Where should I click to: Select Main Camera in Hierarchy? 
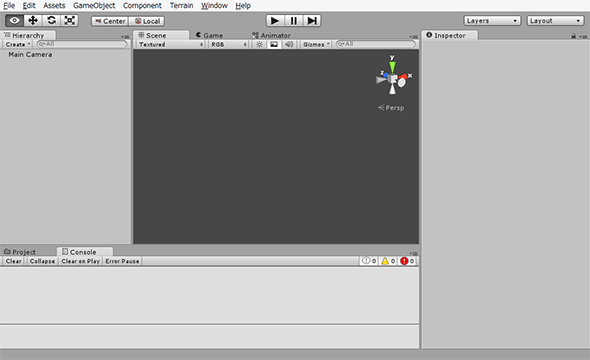point(30,55)
